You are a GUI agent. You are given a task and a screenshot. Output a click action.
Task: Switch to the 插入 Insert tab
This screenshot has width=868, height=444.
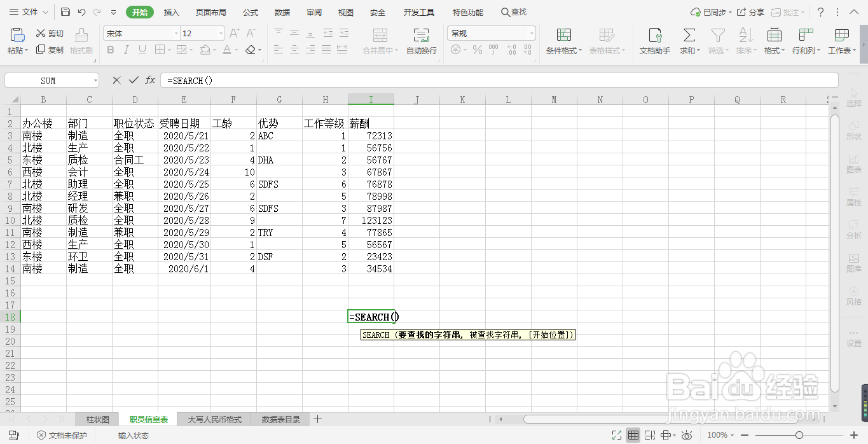coord(172,12)
